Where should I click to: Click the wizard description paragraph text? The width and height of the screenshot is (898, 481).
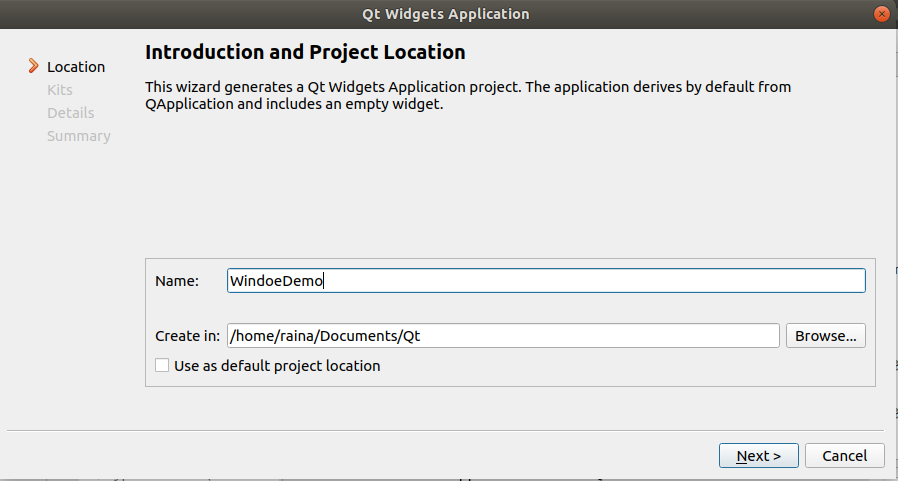(x=468, y=96)
